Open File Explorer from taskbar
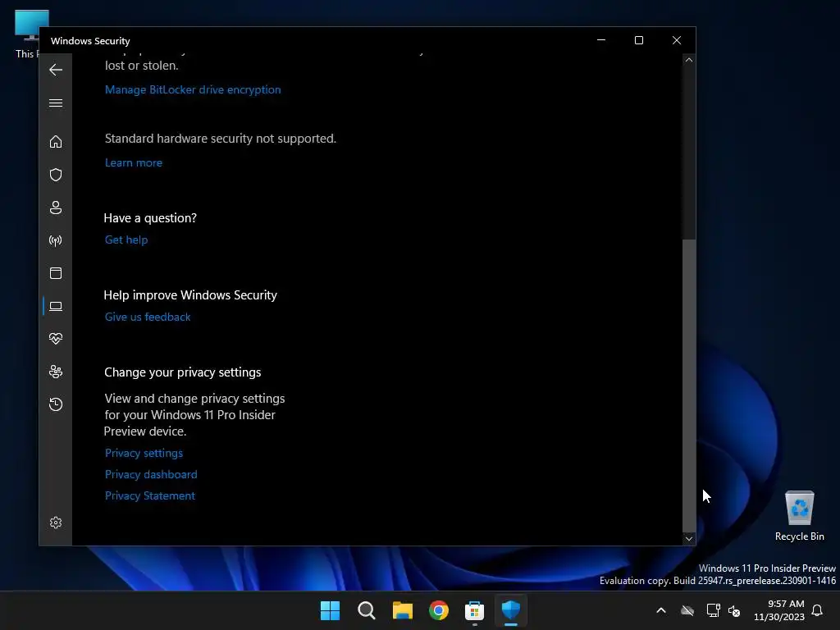This screenshot has height=630, width=840. click(402, 610)
